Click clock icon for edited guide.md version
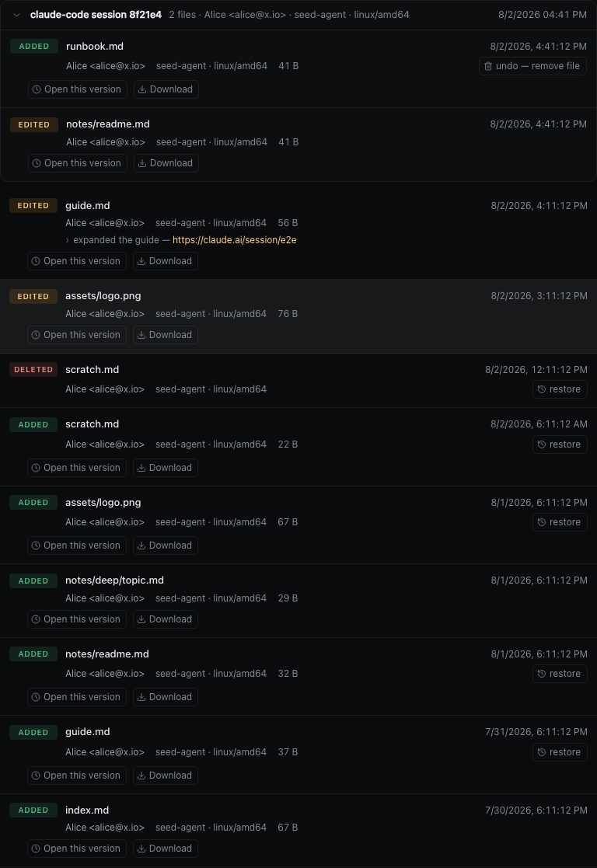 pyautogui.click(x=36, y=261)
